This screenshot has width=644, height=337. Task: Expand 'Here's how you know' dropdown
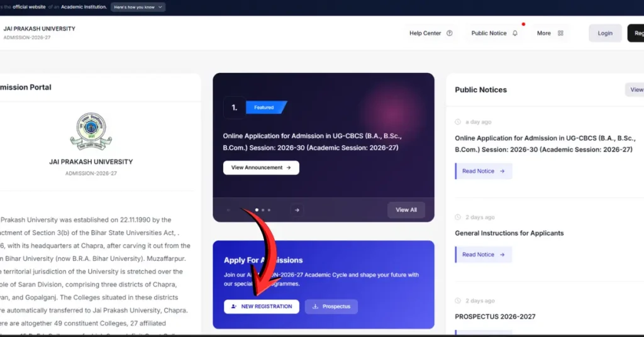138,7
